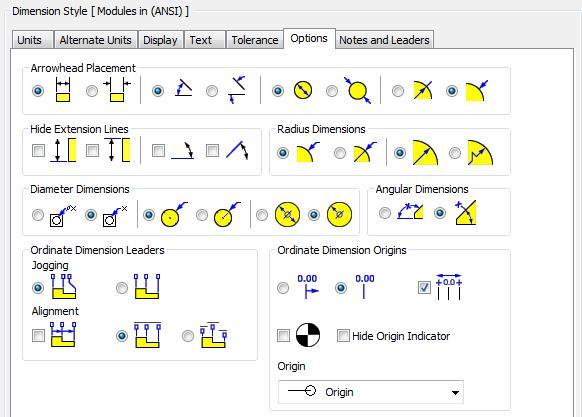The height and width of the screenshot is (417, 582).
Task: Uncheck the ordinate +0.0+ sign checkbox
Action: click(x=424, y=287)
